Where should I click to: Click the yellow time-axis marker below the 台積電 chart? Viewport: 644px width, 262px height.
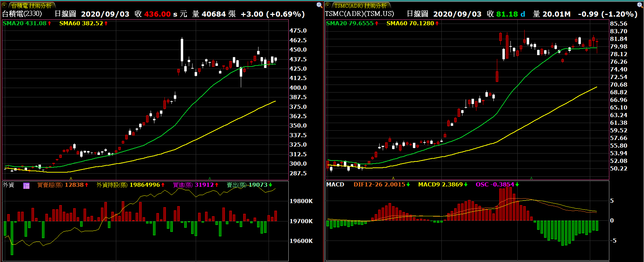point(71,178)
